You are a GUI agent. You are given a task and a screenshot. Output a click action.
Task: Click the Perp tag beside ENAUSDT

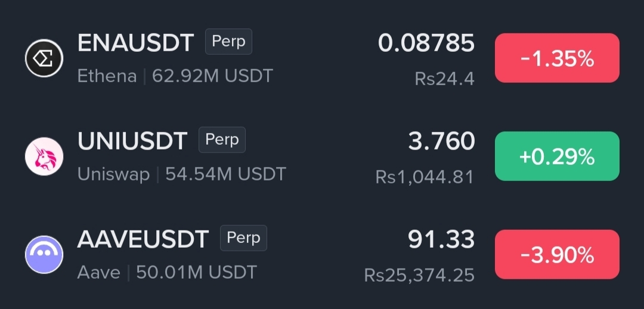click(x=229, y=42)
